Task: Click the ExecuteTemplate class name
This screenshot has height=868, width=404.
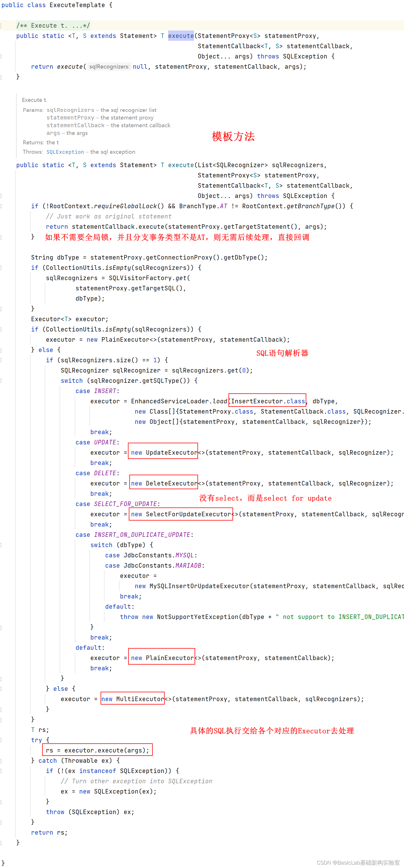Action: [x=77, y=5]
